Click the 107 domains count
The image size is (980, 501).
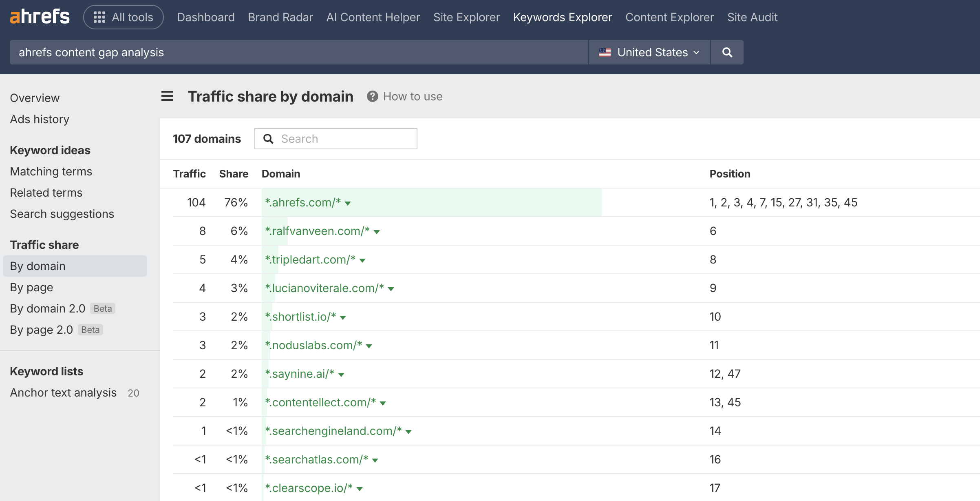point(207,139)
